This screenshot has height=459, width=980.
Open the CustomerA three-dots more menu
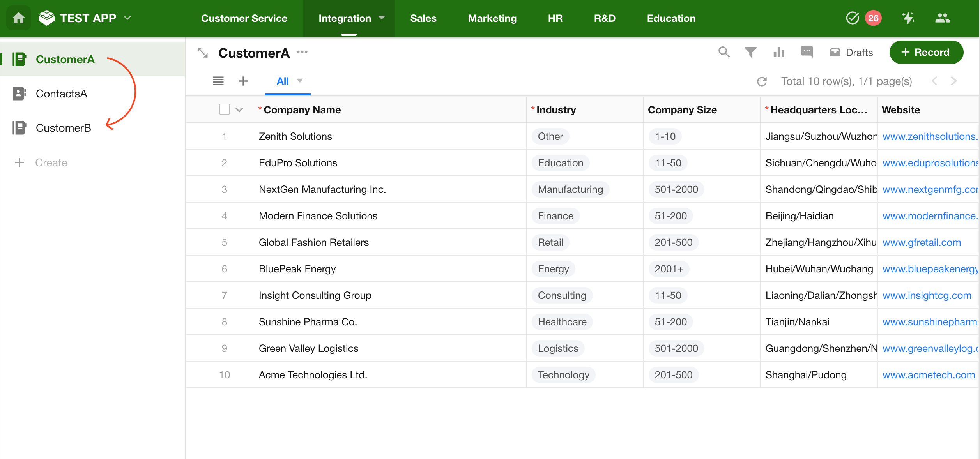coord(302,52)
